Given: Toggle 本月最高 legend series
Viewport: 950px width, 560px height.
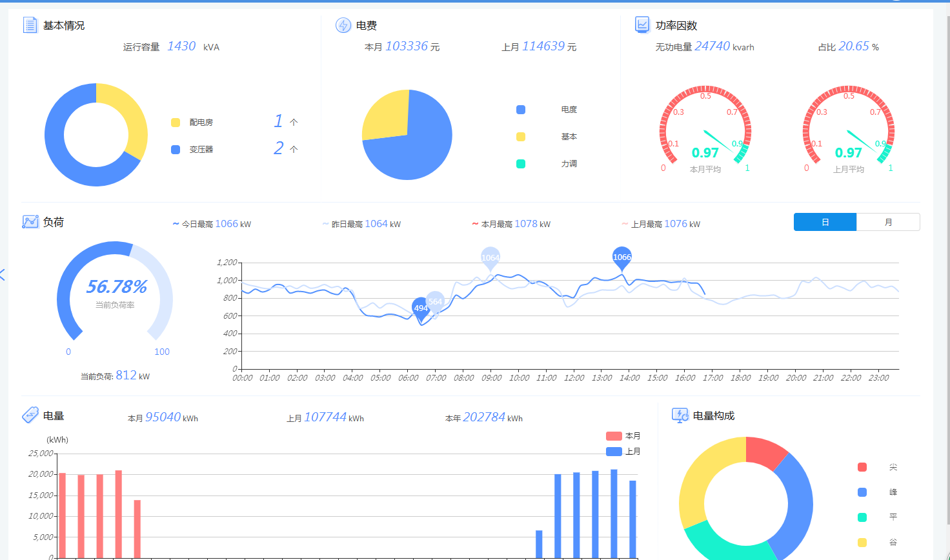Looking at the screenshot, I should click(510, 224).
